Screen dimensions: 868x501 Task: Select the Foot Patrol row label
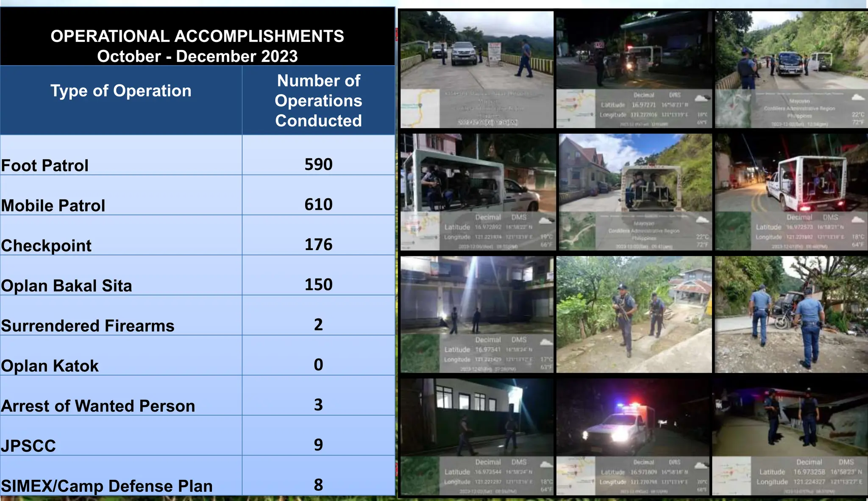click(x=45, y=165)
